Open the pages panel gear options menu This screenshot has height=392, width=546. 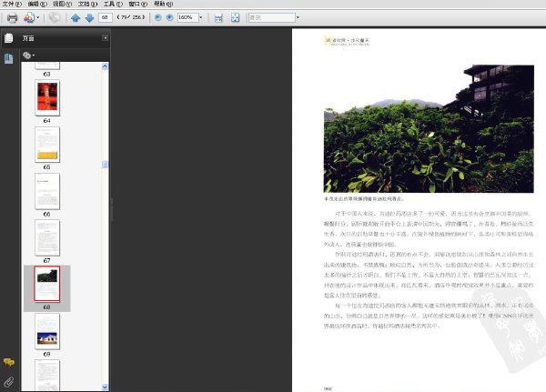tap(28, 55)
